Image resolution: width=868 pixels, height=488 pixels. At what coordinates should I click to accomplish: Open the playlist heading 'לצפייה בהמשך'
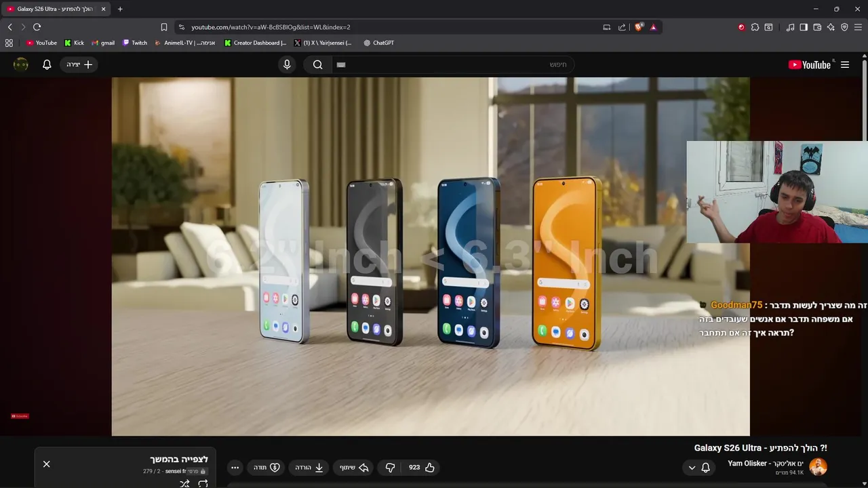pyautogui.click(x=179, y=460)
